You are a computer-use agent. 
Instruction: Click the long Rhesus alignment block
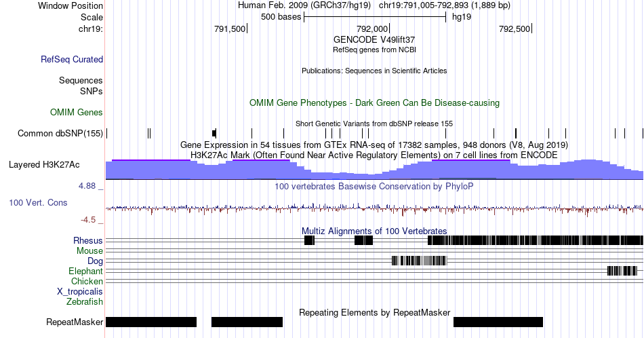click(x=536, y=240)
